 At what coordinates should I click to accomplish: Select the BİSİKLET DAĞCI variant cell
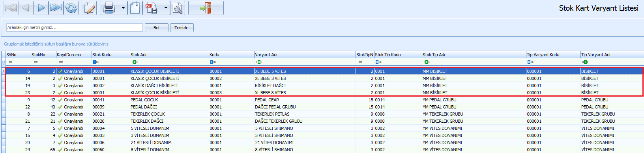[305, 86]
